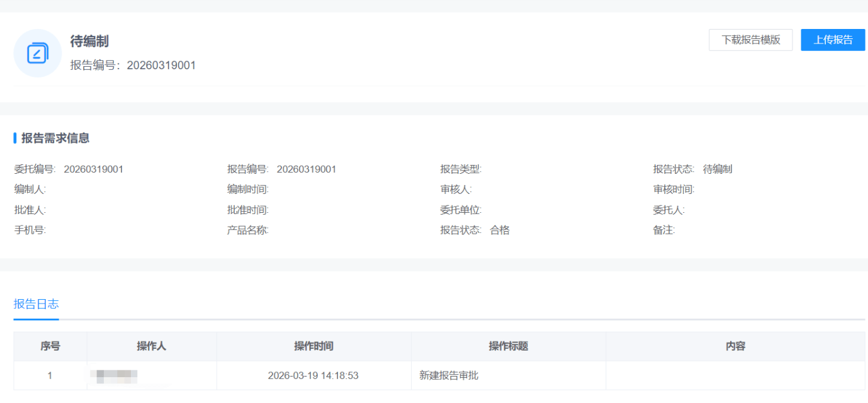Click 操作人 column header
This screenshot has width=868, height=403.
coord(152,346)
